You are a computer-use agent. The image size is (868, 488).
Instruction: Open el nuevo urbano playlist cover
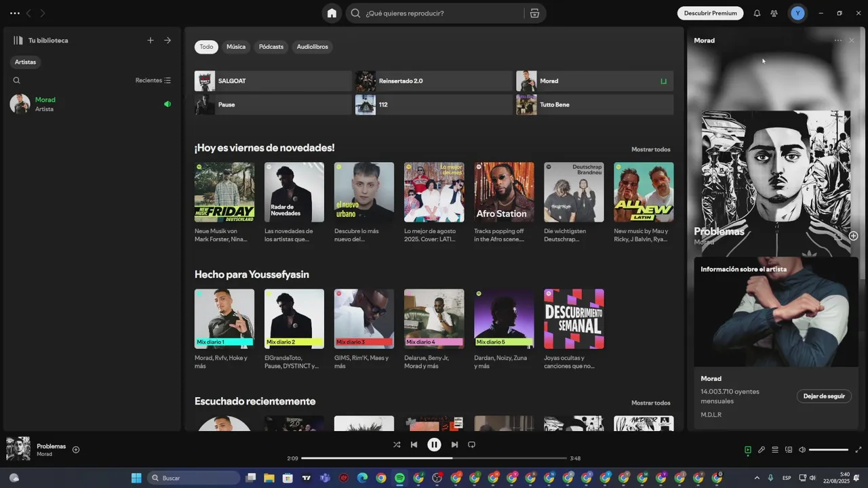click(x=364, y=192)
